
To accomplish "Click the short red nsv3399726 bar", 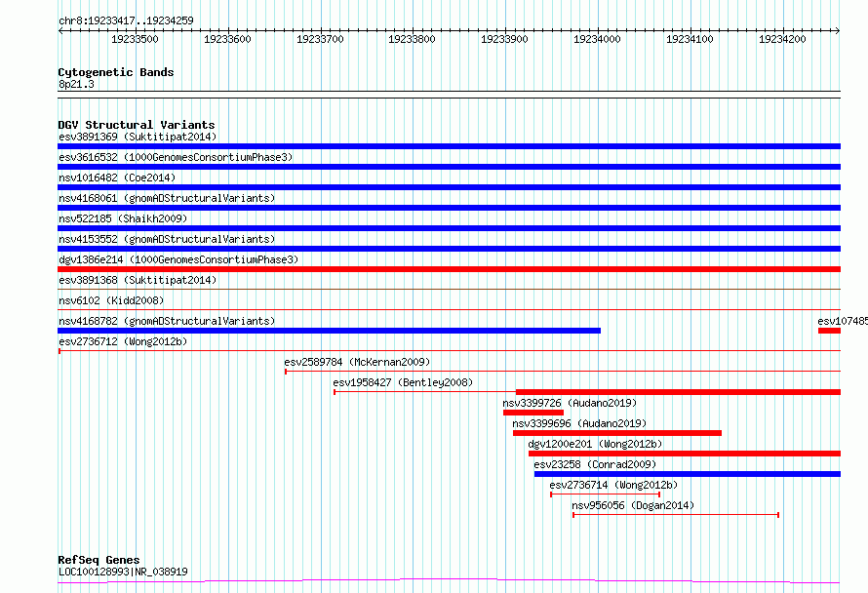I will click(533, 413).
